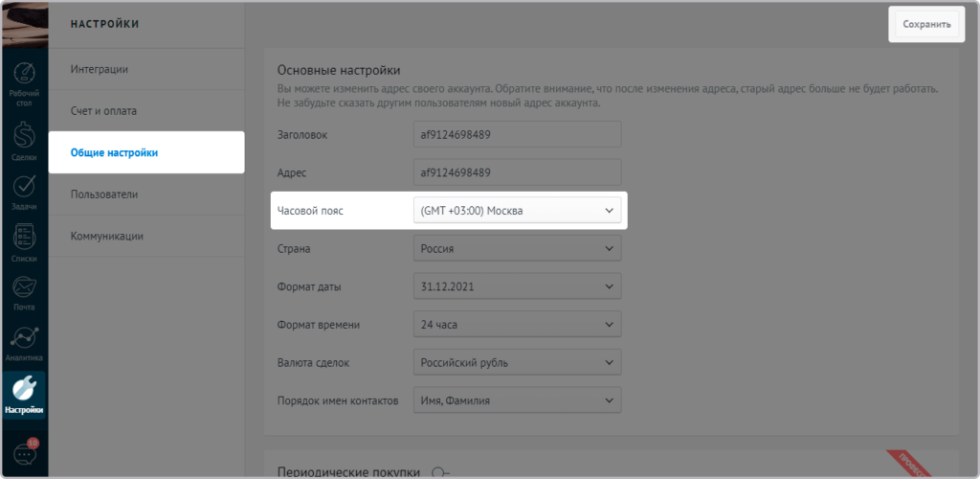The image size is (980, 479).
Task: Switch to Общие настройки menu item
Action: (x=146, y=152)
